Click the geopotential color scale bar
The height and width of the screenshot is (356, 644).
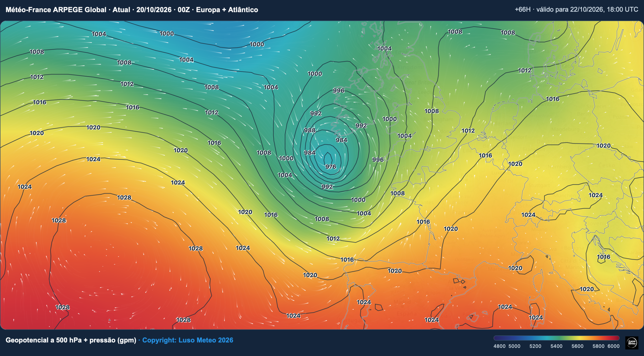coord(556,338)
